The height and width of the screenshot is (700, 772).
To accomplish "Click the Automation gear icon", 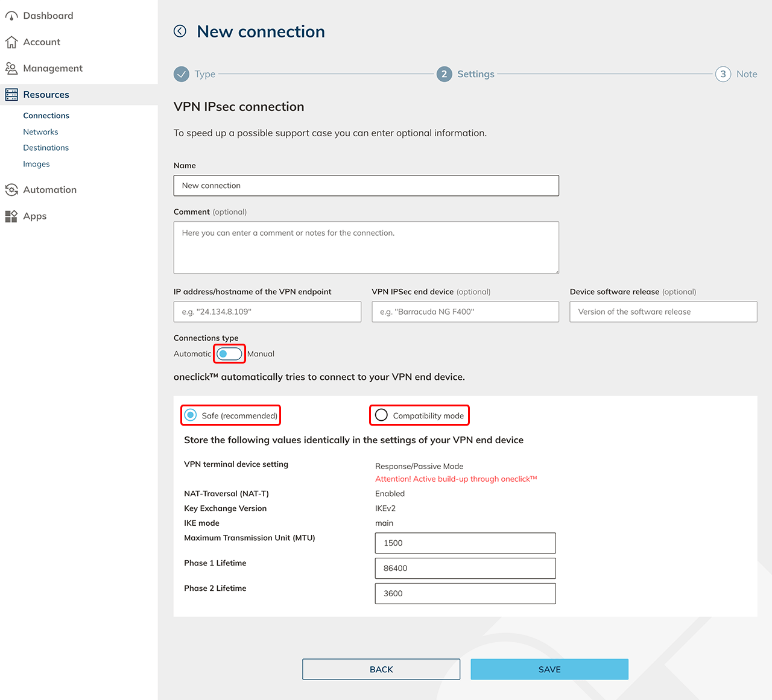I will tap(11, 190).
